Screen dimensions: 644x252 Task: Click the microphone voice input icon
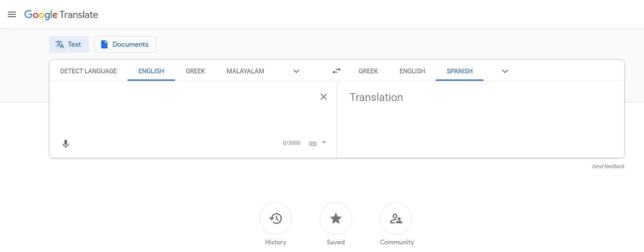(x=66, y=144)
